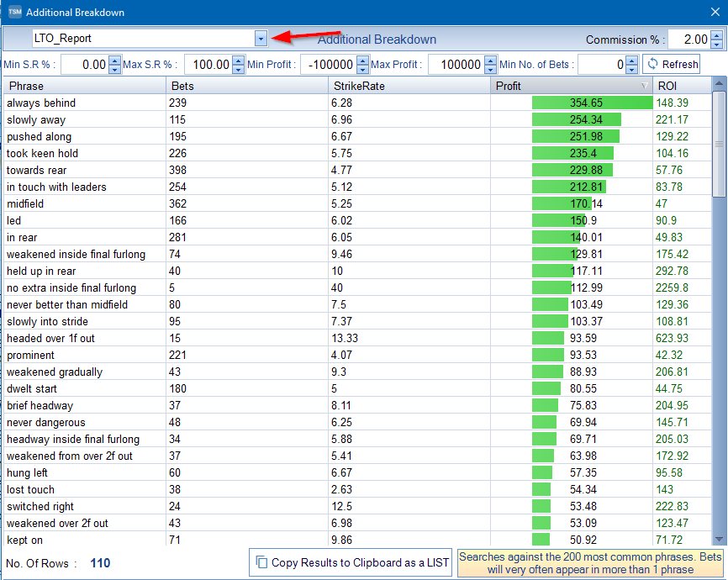
Task: Sort results by the StrikeRate column header
Action: (x=404, y=85)
